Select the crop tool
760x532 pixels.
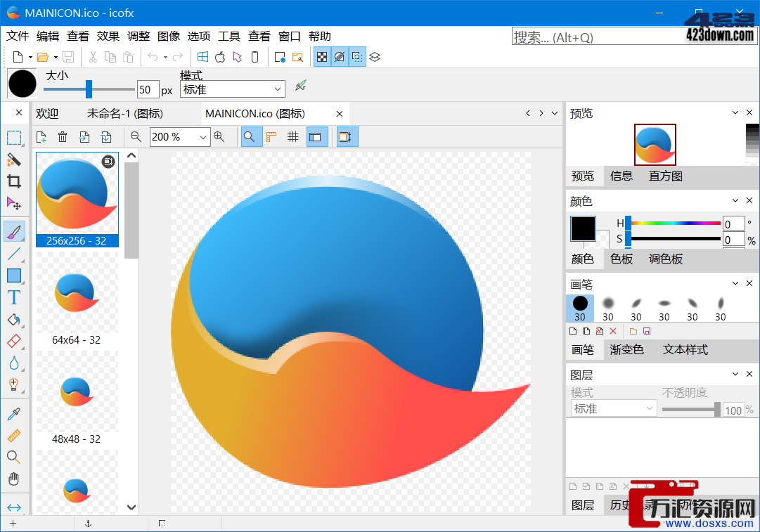click(14, 181)
